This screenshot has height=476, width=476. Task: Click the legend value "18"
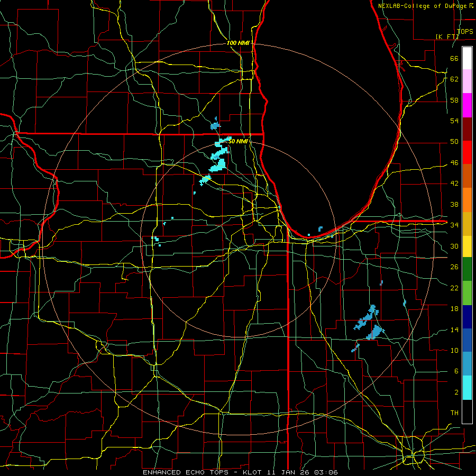coord(454,309)
